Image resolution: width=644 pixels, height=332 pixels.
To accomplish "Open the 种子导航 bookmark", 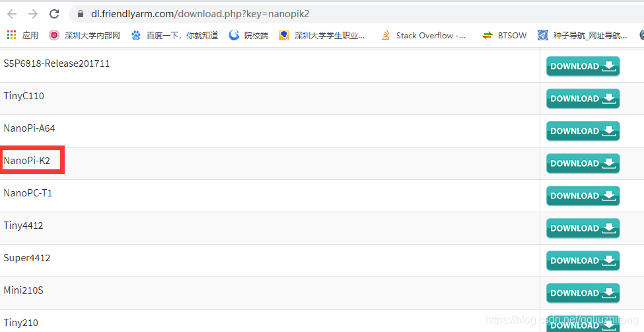I will (583, 35).
